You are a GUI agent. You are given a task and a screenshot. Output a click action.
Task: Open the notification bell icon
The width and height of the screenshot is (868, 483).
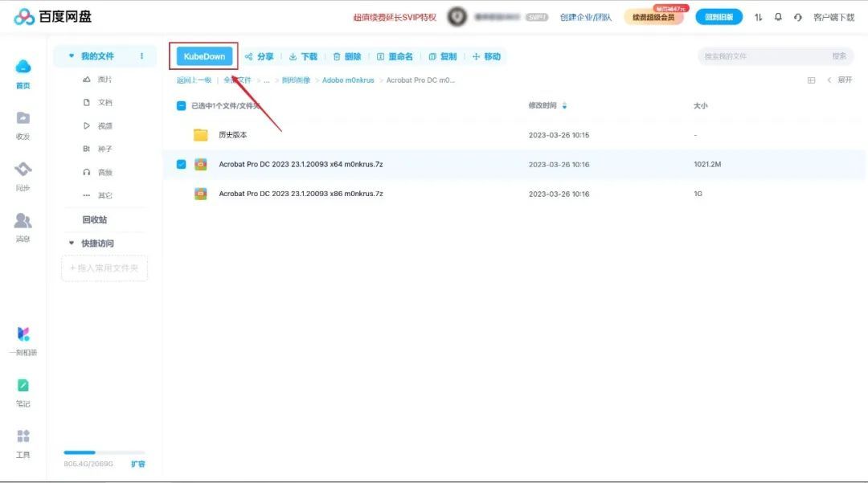coord(778,17)
